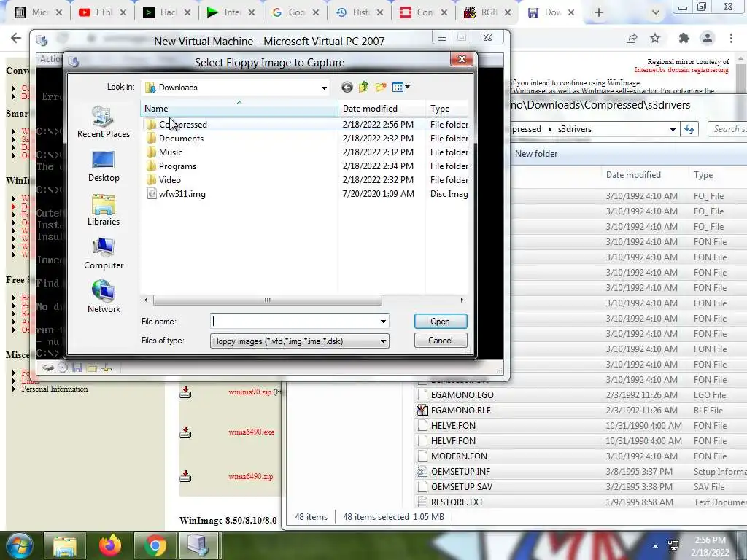The height and width of the screenshot is (560, 747).
Task: Click hard disk icon in Virtual PC status bar
Action: point(47,367)
